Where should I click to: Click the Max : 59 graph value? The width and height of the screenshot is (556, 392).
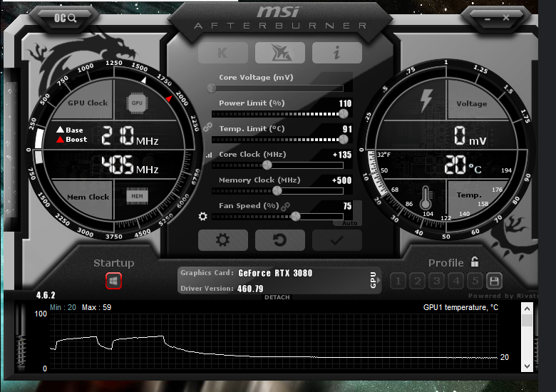(x=96, y=307)
